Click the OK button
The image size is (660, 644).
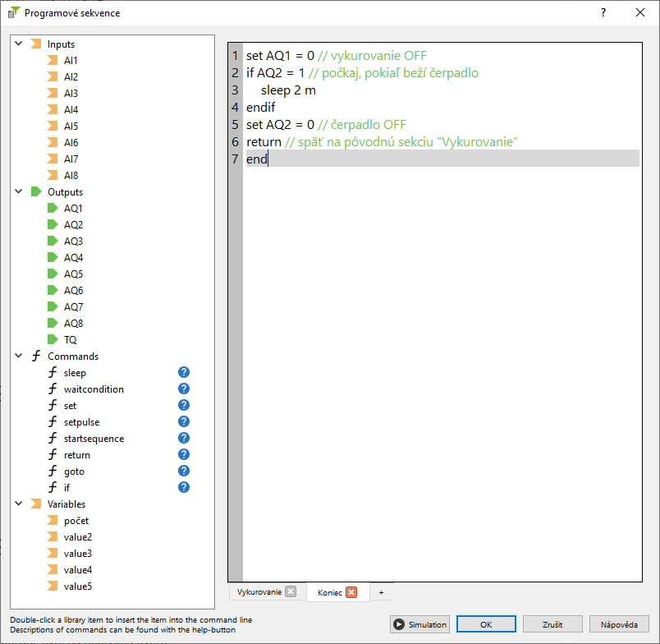(486, 624)
